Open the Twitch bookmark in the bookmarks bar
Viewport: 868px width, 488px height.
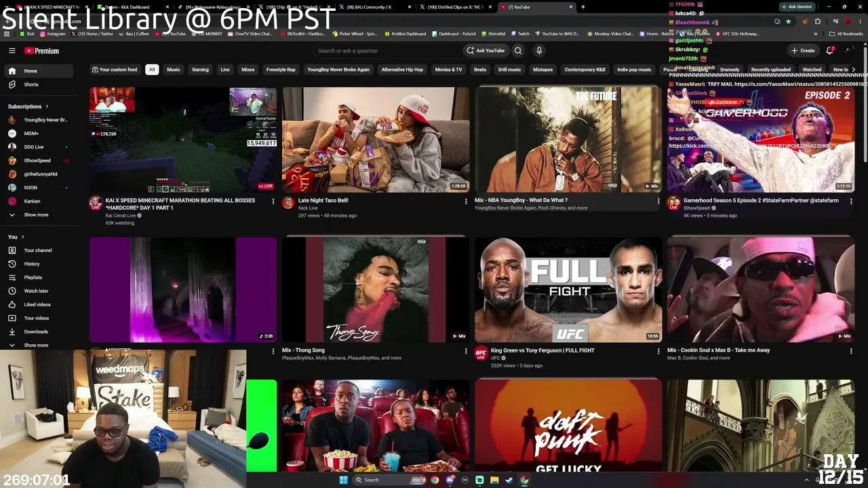[519, 33]
